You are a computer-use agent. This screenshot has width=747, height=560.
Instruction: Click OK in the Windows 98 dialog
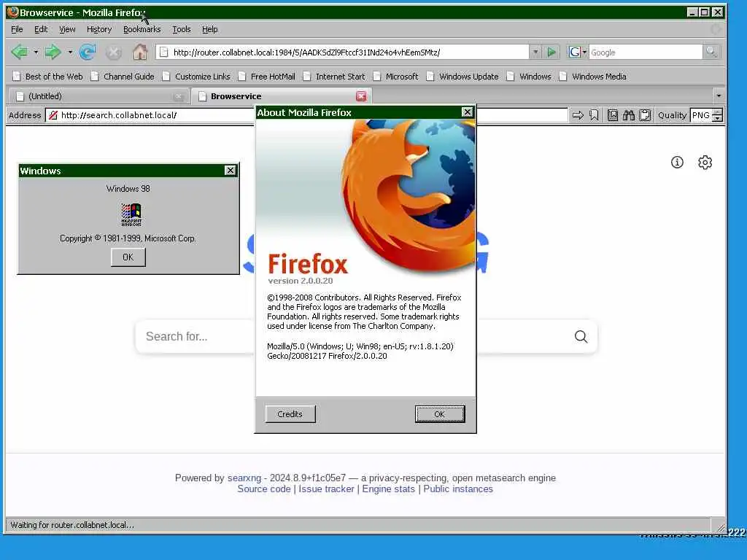128,257
